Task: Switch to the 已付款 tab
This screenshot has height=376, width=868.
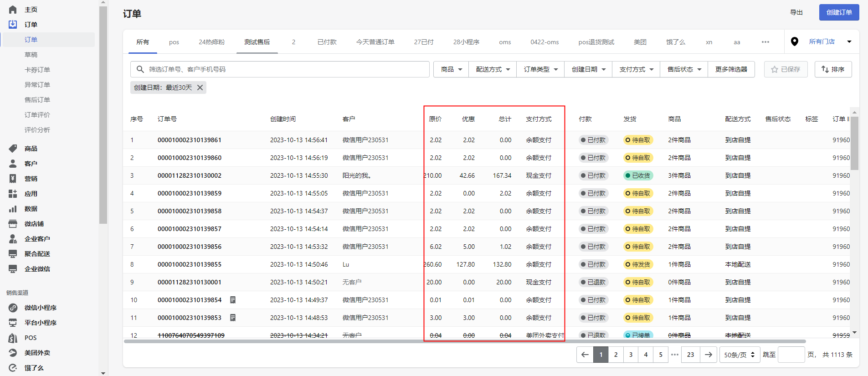Action: tap(327, 42)
